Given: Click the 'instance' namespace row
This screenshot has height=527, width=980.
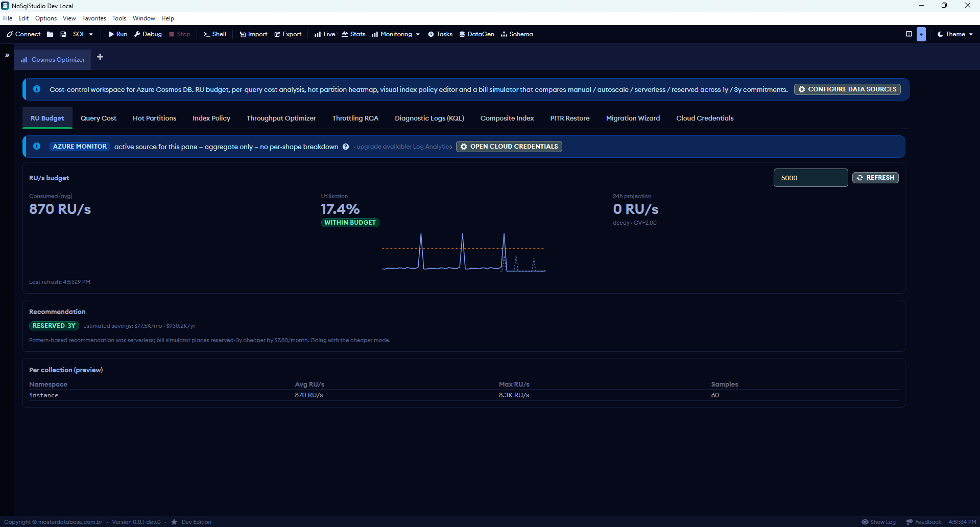Looking at the screenshot, I should click(x=464, y=395).
